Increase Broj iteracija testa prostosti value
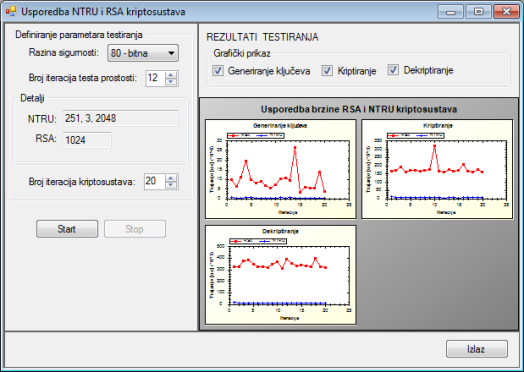The width and height of the screenshot is (524, 372). pos(171,75)
